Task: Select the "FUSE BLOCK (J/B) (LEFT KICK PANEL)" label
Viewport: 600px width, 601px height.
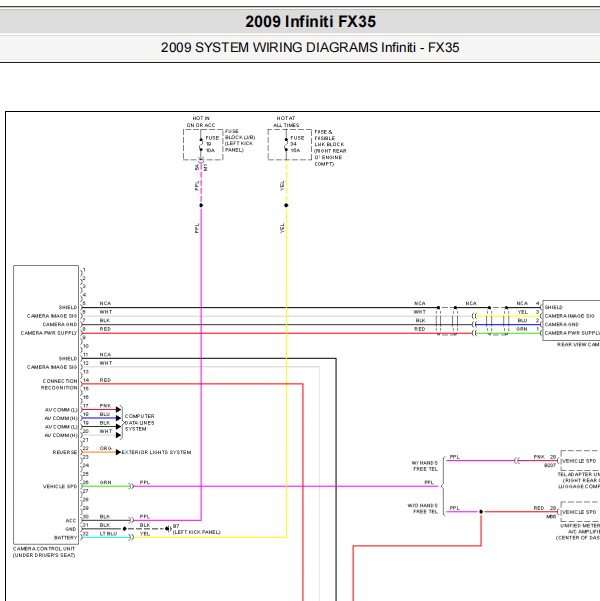Action: (240, 141)
